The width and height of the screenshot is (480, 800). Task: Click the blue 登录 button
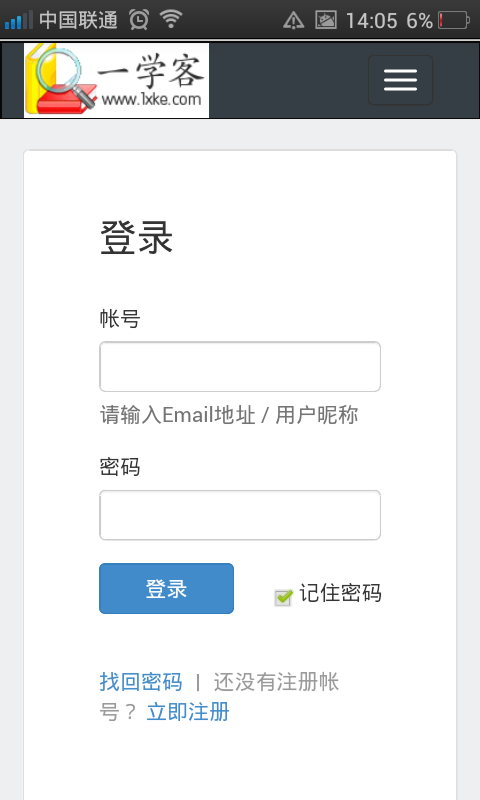pos(166,588)
